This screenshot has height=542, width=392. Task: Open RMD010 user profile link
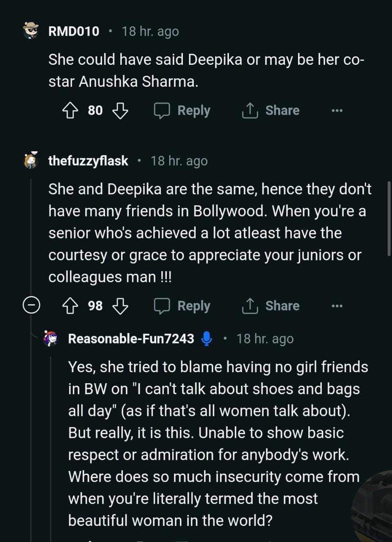pos(74,31)
